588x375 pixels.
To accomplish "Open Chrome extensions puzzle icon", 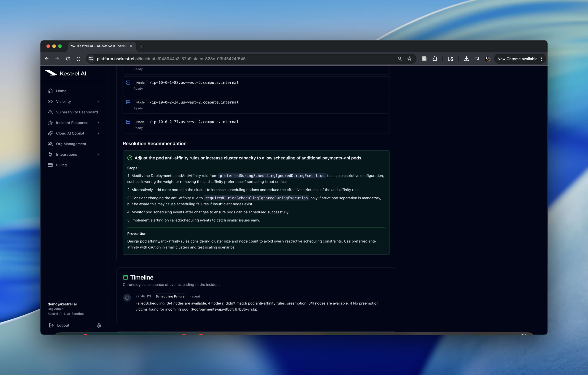I will (x=435, y=59).
